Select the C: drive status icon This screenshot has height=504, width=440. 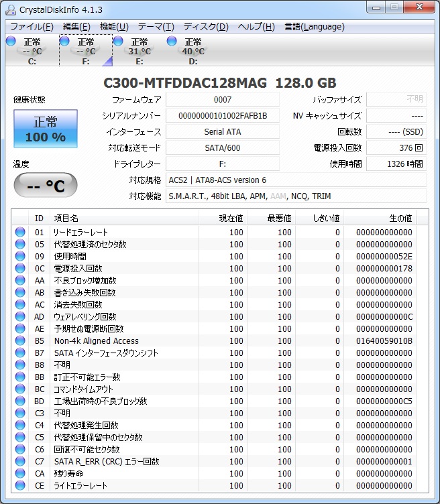coord(11,41)
